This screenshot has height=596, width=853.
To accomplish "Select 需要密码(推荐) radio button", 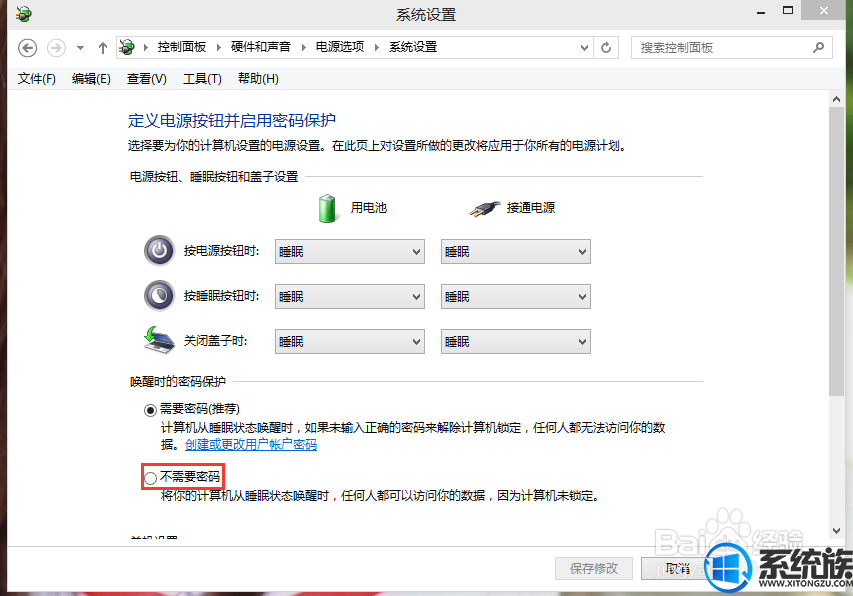I will tap(150, 410).
